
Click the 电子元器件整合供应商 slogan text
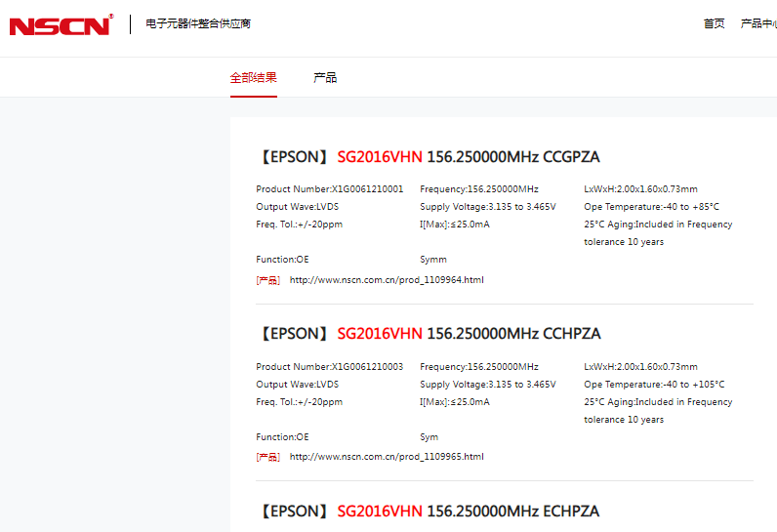[198, 23]
